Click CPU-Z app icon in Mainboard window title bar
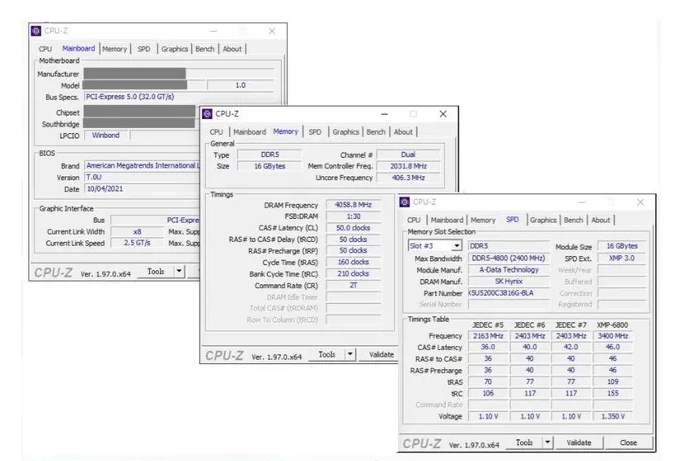This screenshot has width=679, height=461. click(x=36, y=31)
